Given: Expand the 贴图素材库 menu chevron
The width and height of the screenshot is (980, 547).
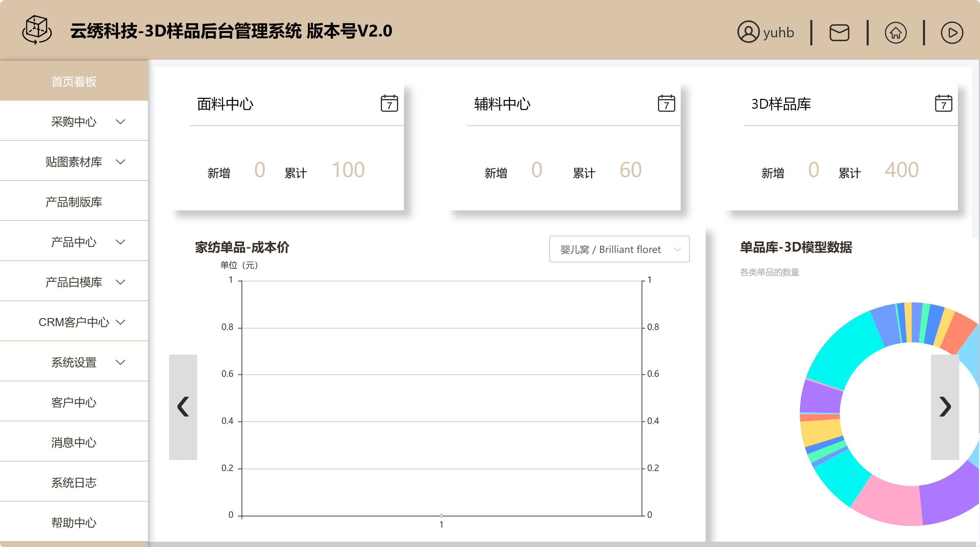Looking at the screenshot, I should click(120, 161).
